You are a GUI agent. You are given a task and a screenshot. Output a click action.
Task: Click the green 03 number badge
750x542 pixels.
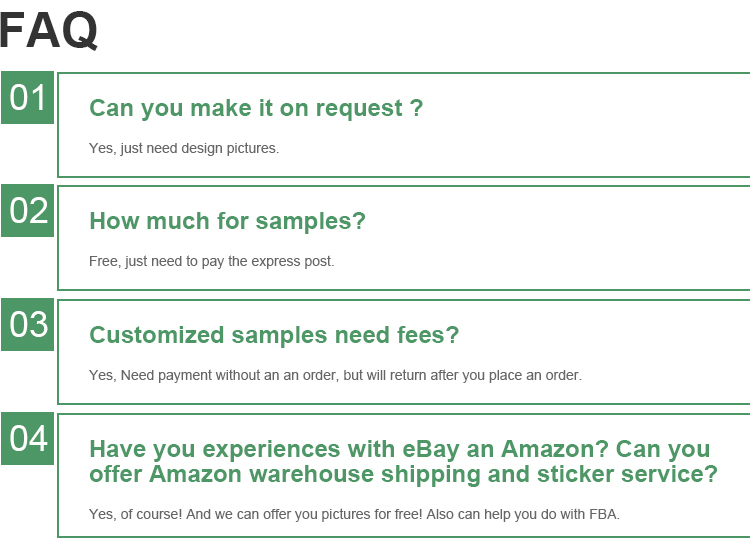[27, 325]
